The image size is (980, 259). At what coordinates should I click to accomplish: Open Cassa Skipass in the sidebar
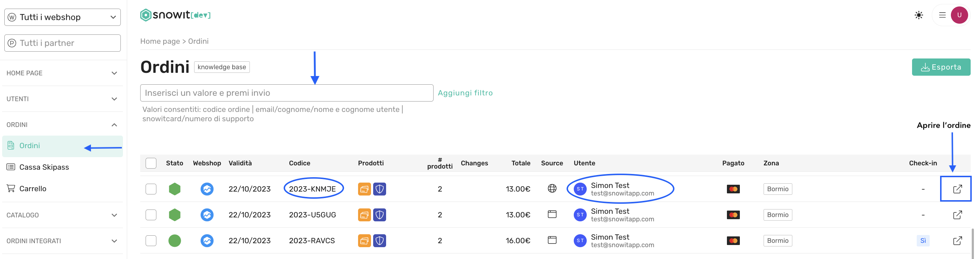44,167
